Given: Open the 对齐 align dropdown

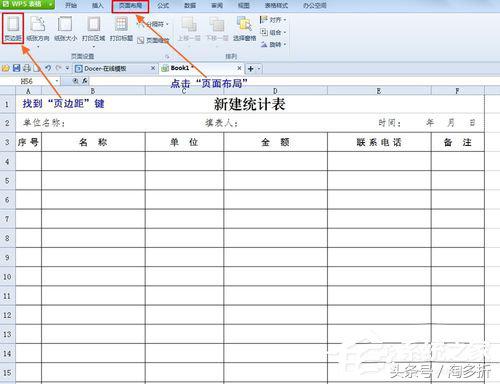Looking at the screenshot, I should click(x=273, y=20).
